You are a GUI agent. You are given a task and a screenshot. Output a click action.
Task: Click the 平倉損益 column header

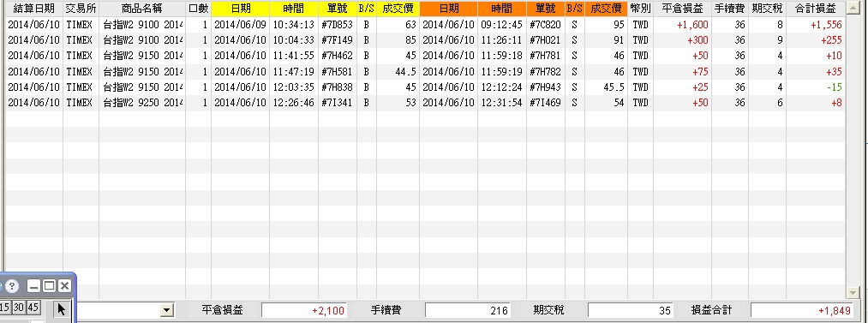[683, 9]
